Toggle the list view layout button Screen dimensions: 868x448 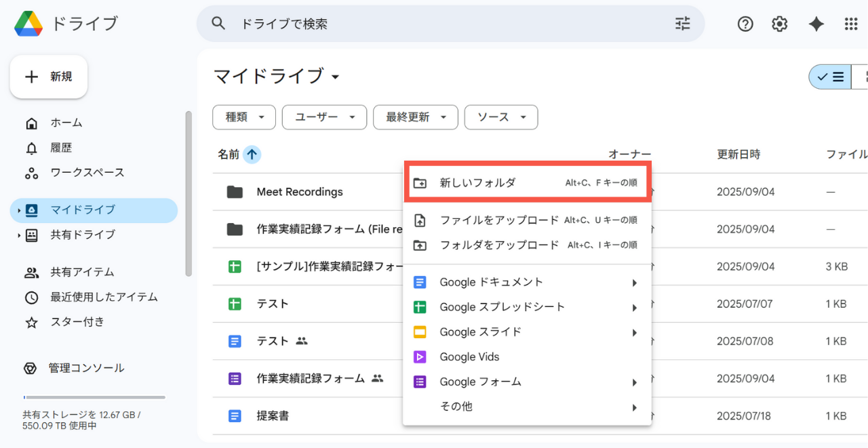[x=830, y=77]
